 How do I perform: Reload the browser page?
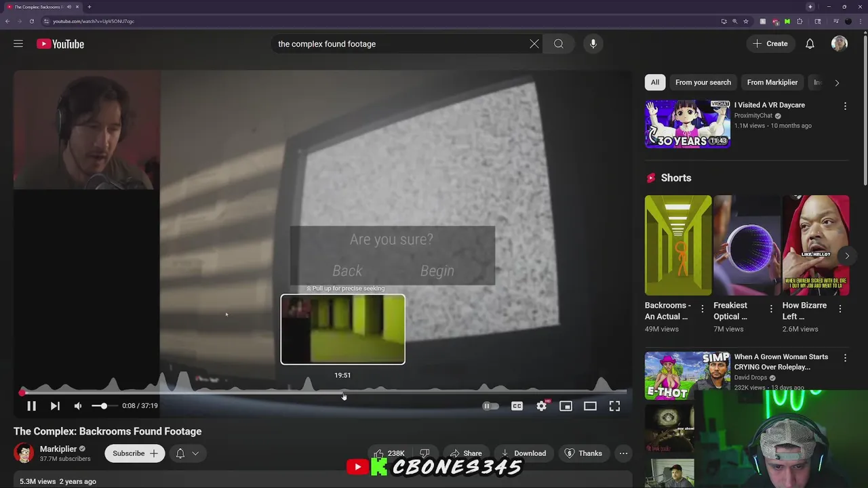click(x=31, y=21)
